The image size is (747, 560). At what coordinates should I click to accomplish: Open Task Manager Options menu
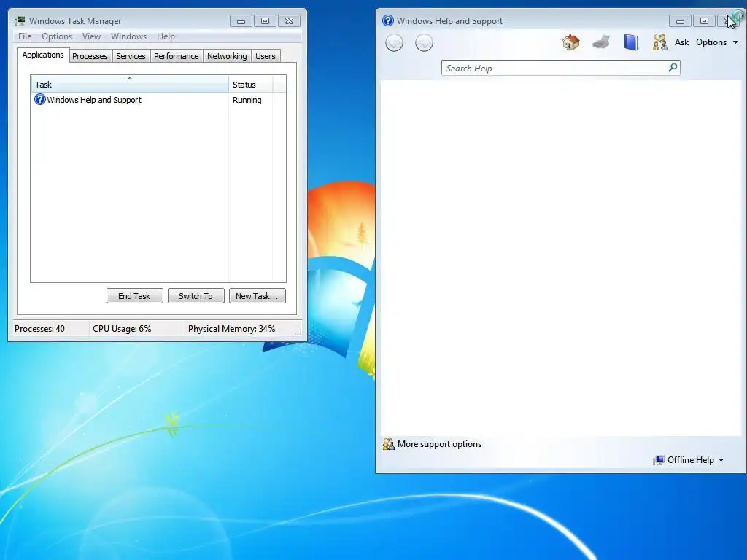[x=57, y=36]
